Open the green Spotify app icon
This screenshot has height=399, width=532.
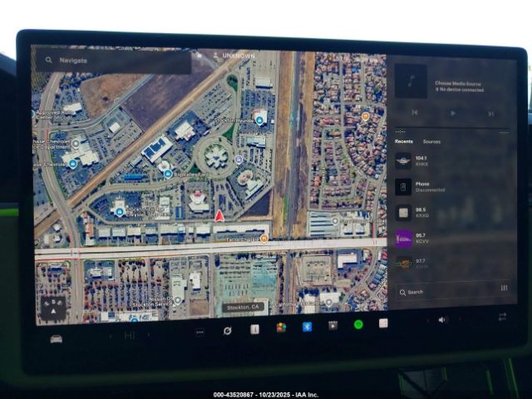coord(358,324)
